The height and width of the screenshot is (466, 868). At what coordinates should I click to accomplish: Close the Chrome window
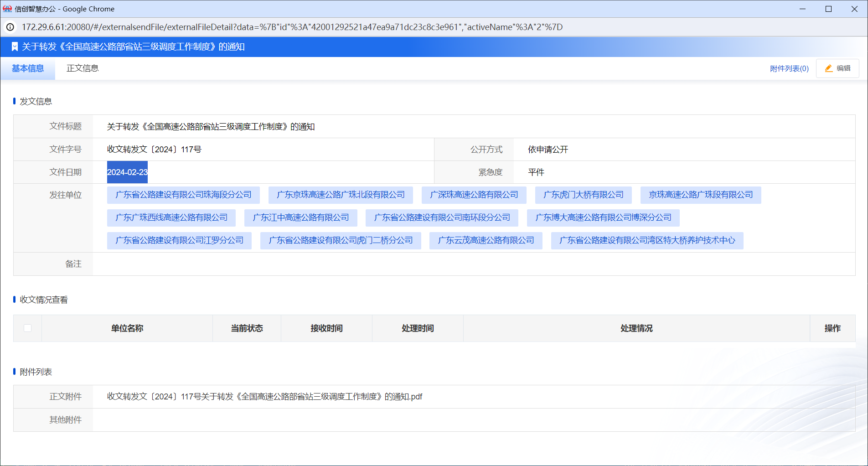(x=855, y=9)
